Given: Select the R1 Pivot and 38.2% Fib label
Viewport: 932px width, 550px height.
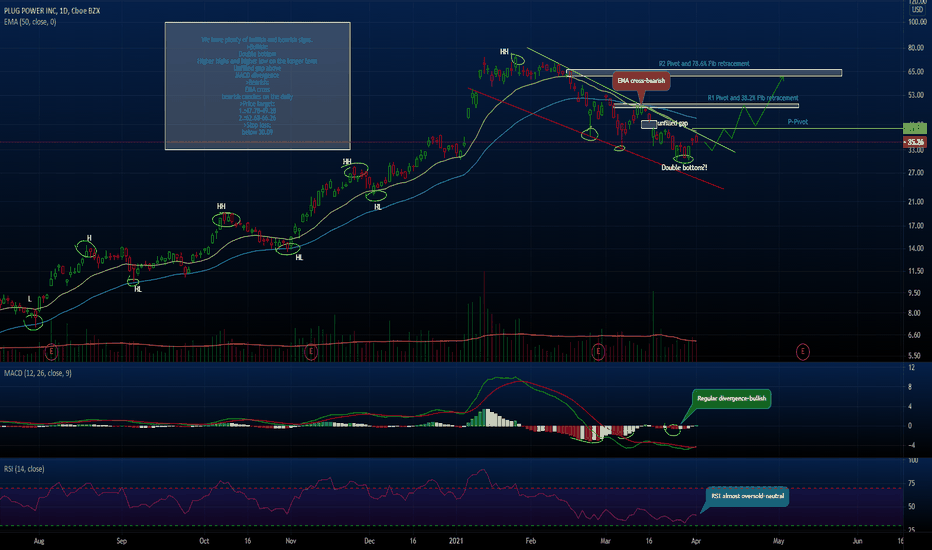Looking at the screenshot, I should tap(752, 98).
